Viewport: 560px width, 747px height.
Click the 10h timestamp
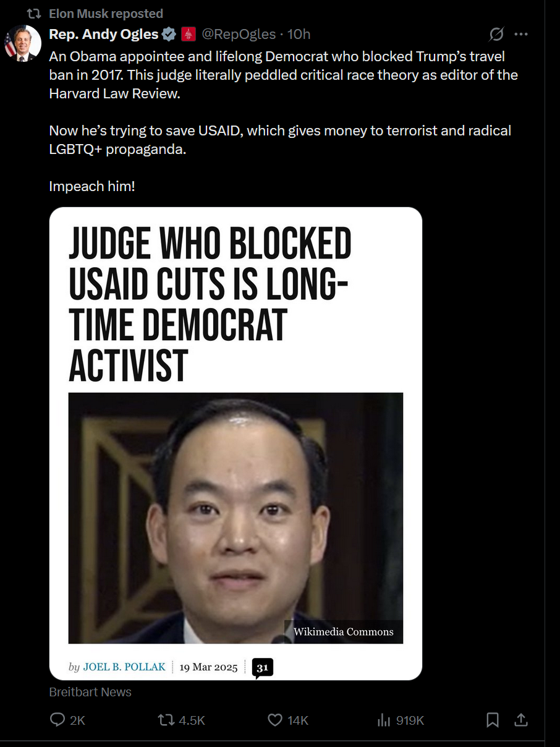click(x=299, y=34)
